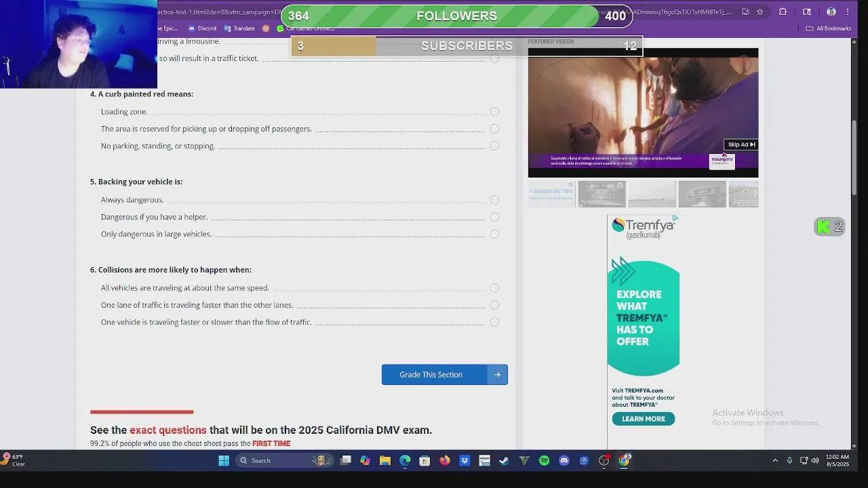Skip the video ad
Viewport: 868px width, 488px height.
741,144
